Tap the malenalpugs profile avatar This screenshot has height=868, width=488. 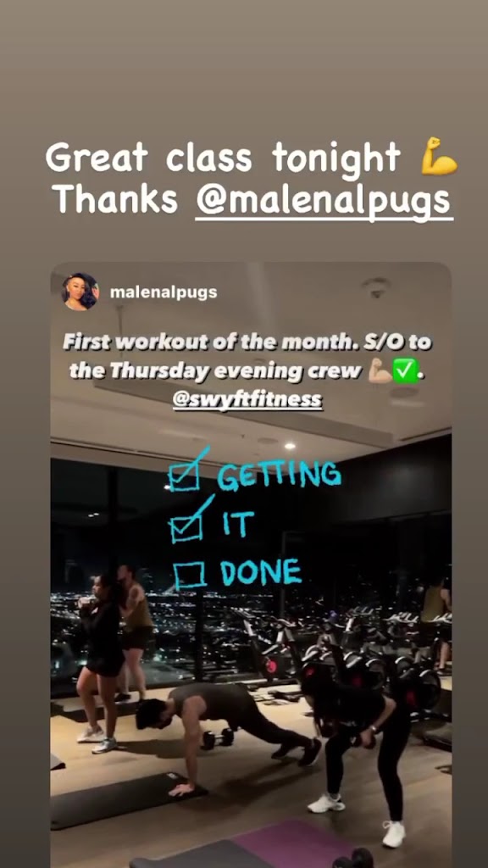[x=80, y=292]
